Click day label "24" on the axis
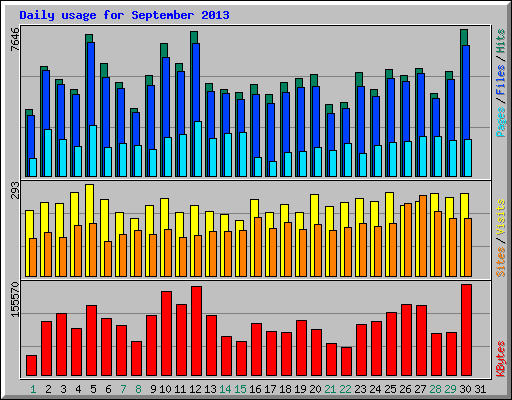This screenshot has width=512, height=400. click(x=375, y=389)
